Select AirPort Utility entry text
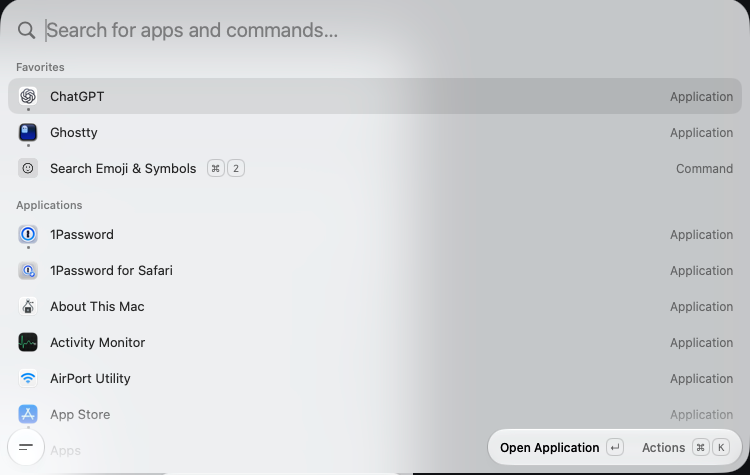The image size is (750, 475). [90, 378]
